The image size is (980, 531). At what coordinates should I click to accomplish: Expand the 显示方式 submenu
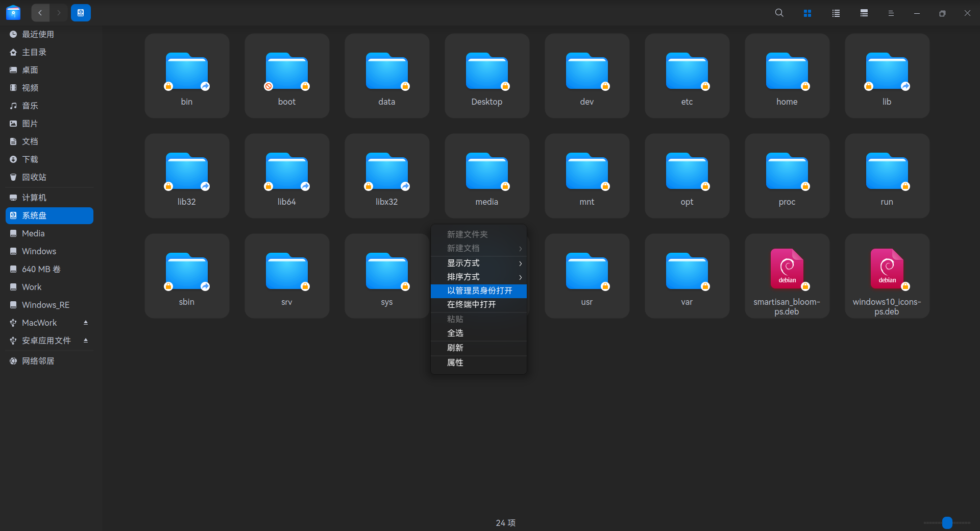(478, 263)
